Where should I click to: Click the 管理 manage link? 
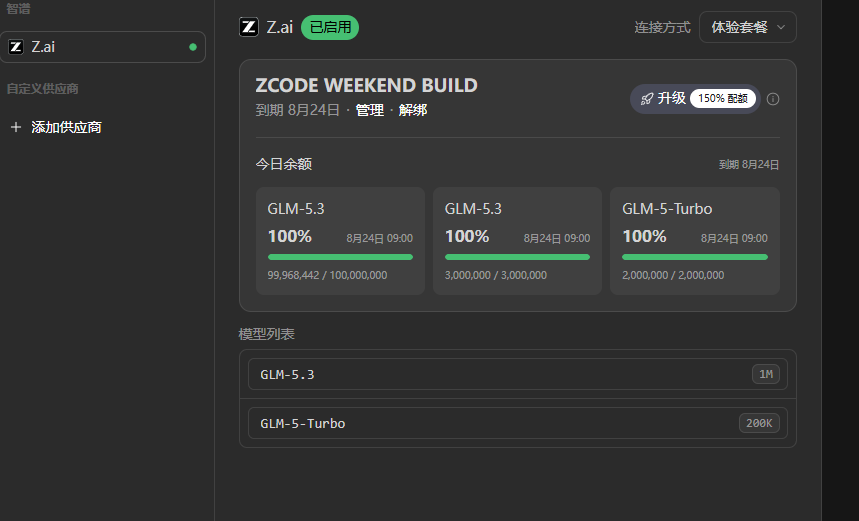(370, 110)
